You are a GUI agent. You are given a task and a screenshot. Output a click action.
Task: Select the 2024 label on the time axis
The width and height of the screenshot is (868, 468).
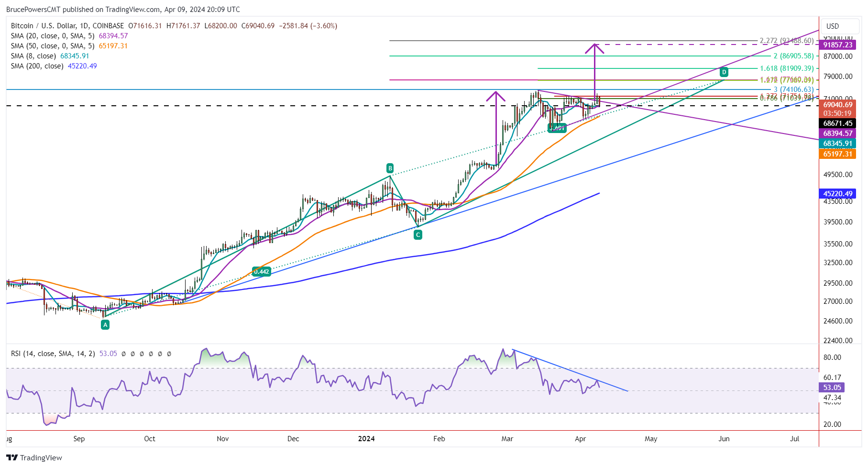(366, 438)
